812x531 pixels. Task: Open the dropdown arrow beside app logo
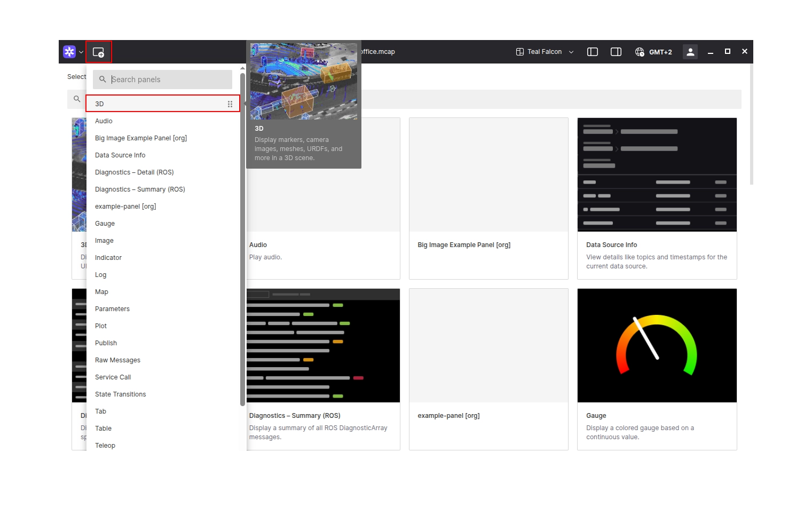pyautogui.click(x=81, y=52)
